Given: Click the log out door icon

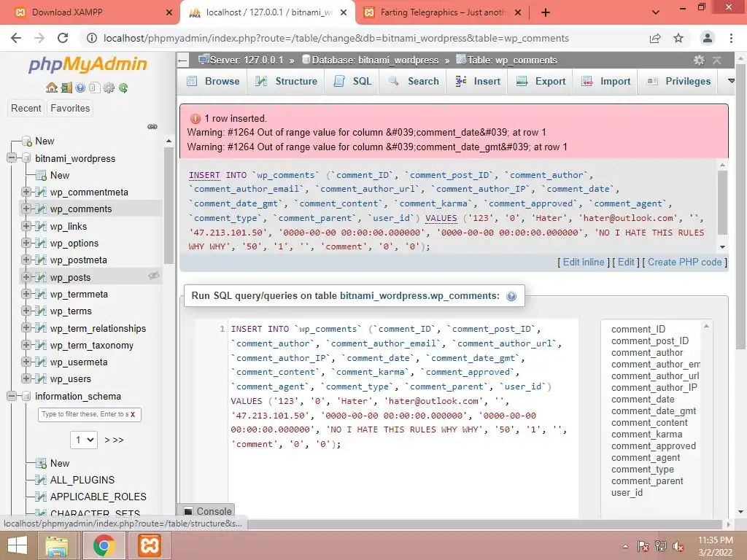Looking at the screenshot, I should pos(66,87).
